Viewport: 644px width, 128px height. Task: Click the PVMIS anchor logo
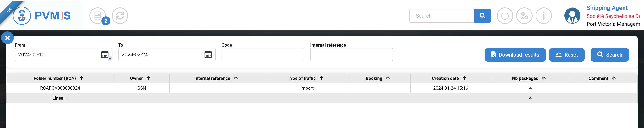point(22,16)
